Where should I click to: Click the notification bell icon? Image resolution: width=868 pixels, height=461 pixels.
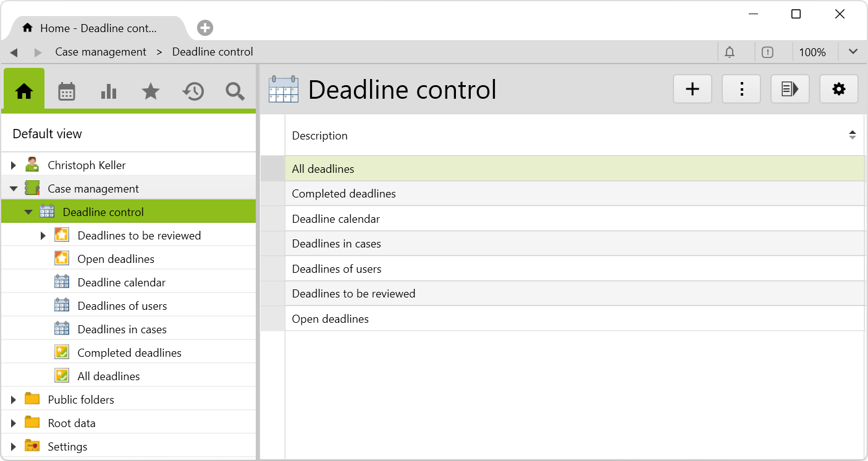[730, 52]
